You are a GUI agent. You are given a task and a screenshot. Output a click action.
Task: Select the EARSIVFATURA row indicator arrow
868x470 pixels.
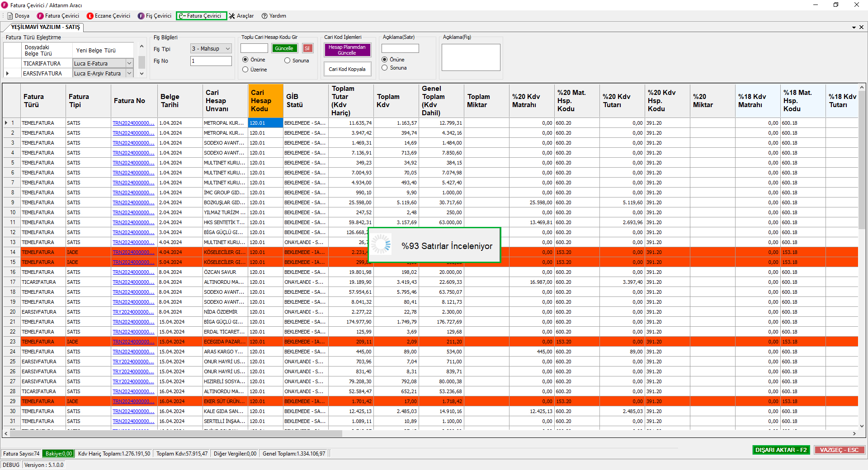[x=7, y=73]
